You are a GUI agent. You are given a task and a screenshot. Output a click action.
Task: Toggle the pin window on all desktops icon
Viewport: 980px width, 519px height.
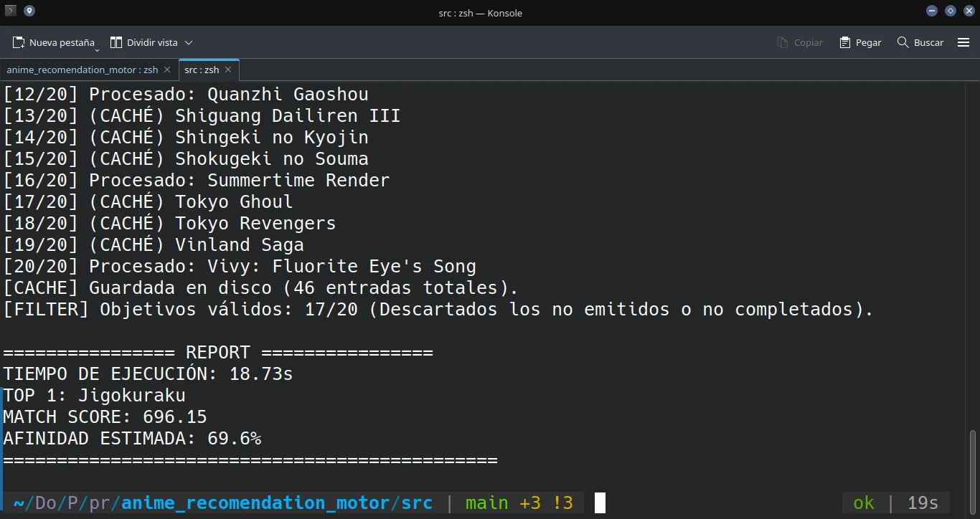pyautogui.click(x=29, y=11)
